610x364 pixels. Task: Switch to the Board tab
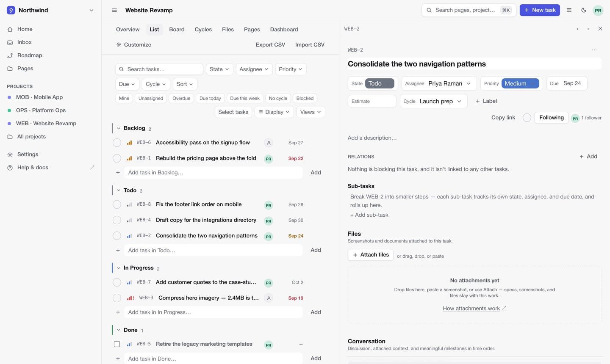177,30
